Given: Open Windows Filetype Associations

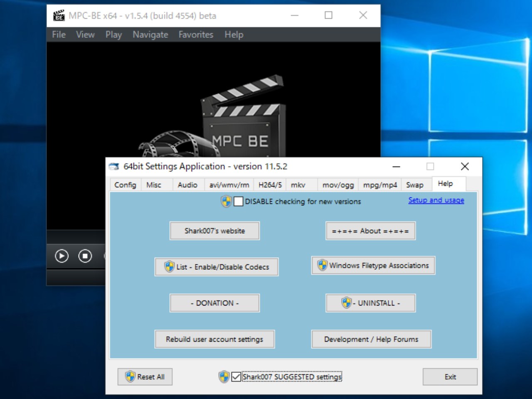Looking at the screenshot, I should point(373,265).
